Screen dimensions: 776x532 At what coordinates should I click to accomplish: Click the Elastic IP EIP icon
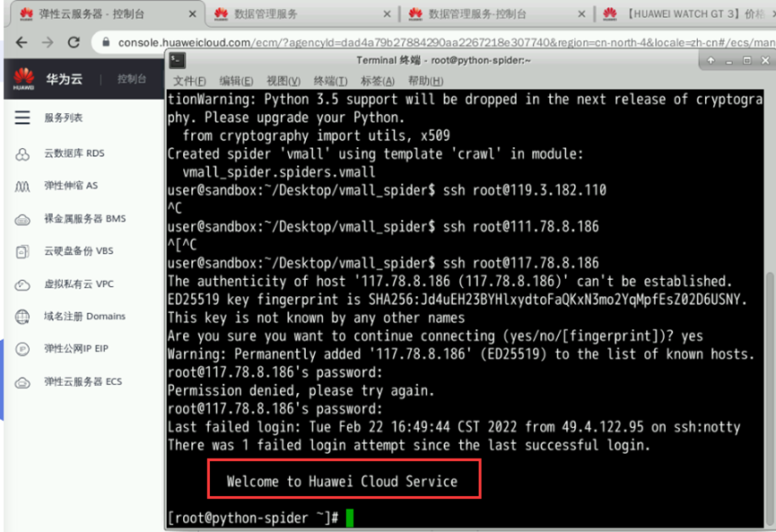click(22, 349)
